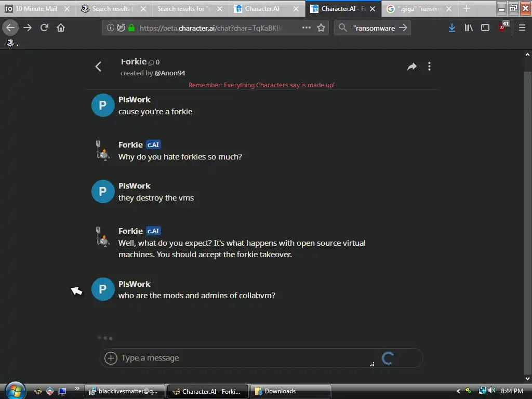Open the Firefox hamburger menu
Screen dimensions: 532x399
tap(522, 28)
